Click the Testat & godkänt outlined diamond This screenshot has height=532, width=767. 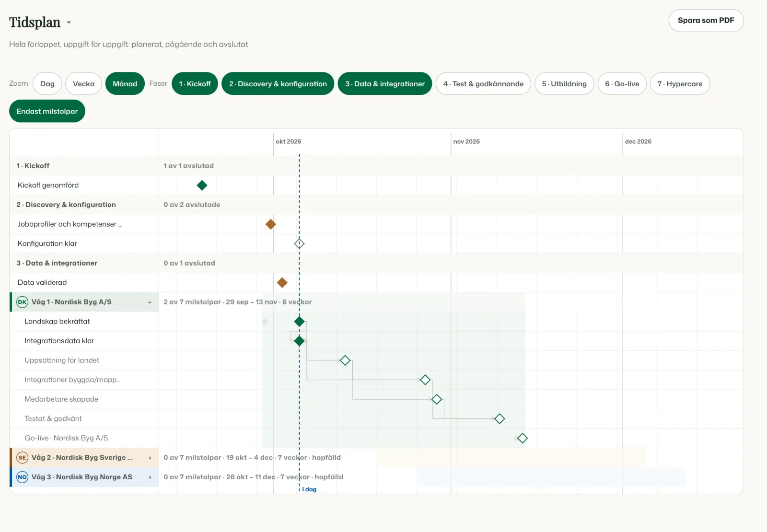(500, 419)
